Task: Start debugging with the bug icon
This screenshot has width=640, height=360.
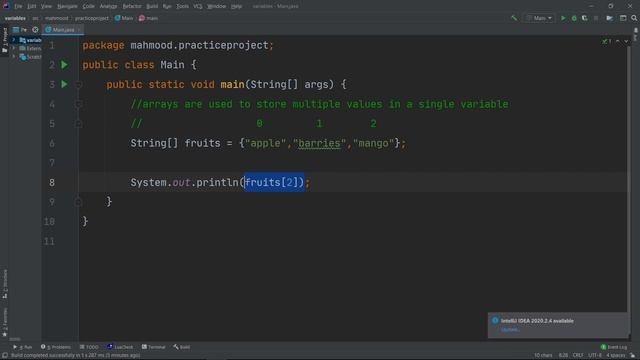Action: coord(574,18)
